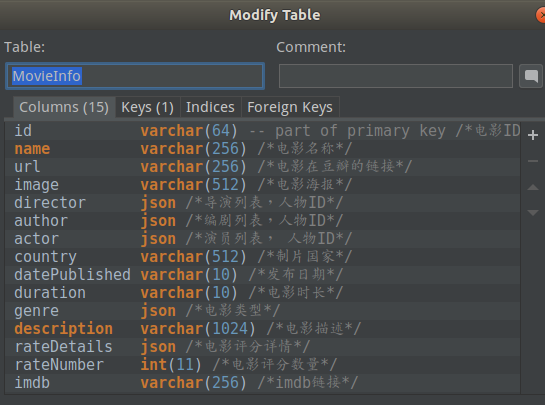Viewport: 545px width, 405px height.
Task: Open the Keys (1) tab
Action: point(147,107)
